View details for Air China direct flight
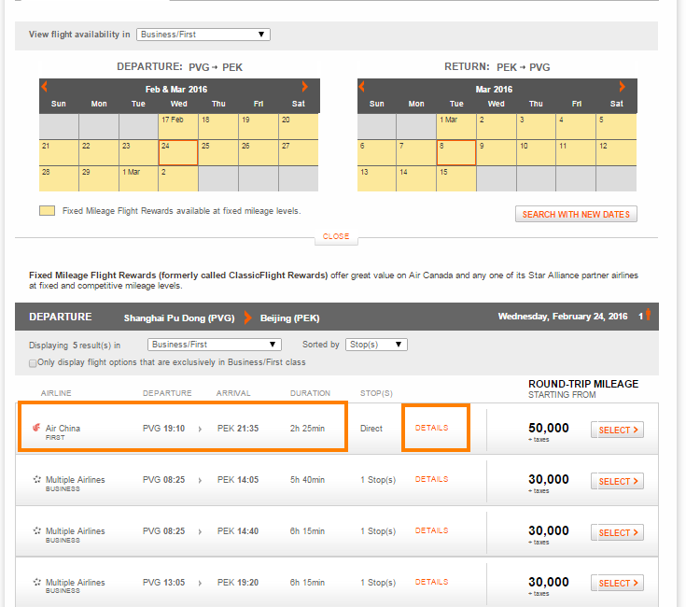 tap(431, 428)
